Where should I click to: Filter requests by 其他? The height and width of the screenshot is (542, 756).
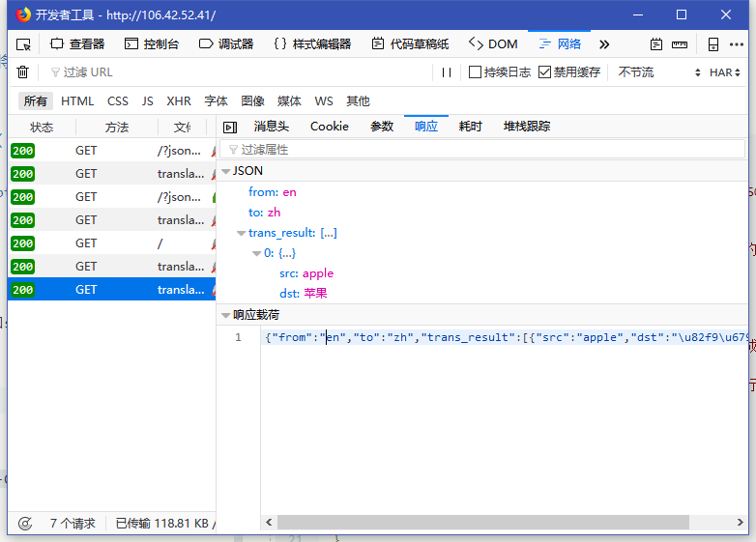tap(358, 101)
